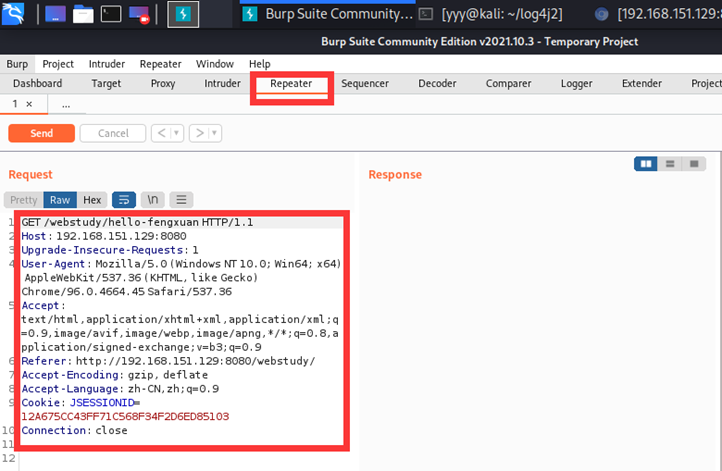Click the Cookie JSESSIONID name
The height and width of the screenshot is (471, 722).
tap(102, 402)
